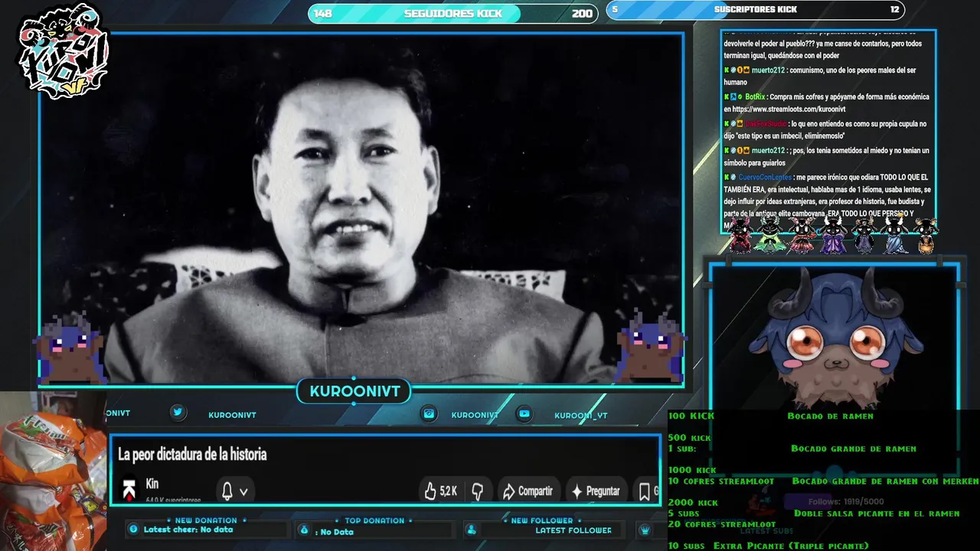
Task: Click the right pixel mascot on video frame
Action: (x=652, y=346)
